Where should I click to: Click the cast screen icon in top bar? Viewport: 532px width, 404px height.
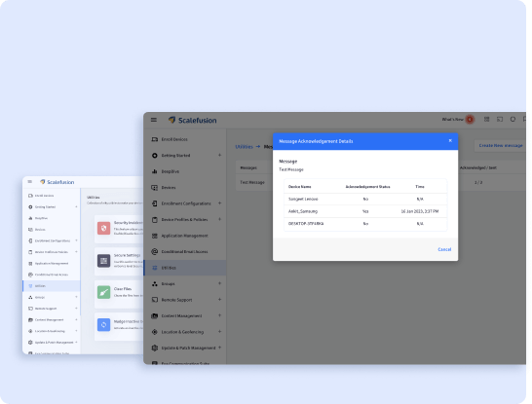tap(500, 120)
